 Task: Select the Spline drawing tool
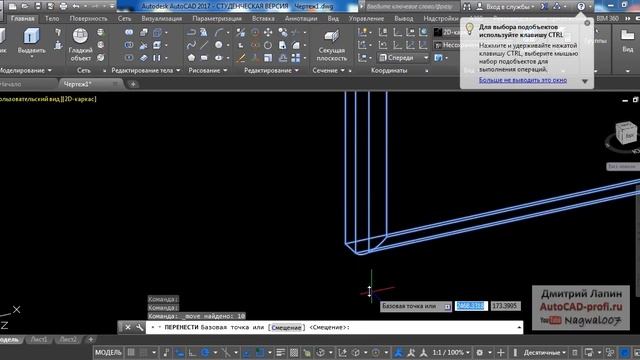pos(191,45)
